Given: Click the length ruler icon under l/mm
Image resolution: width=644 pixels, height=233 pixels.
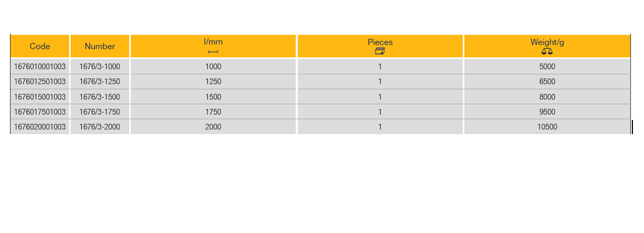Looking at the screenshot, I should (x=213, y=52).
